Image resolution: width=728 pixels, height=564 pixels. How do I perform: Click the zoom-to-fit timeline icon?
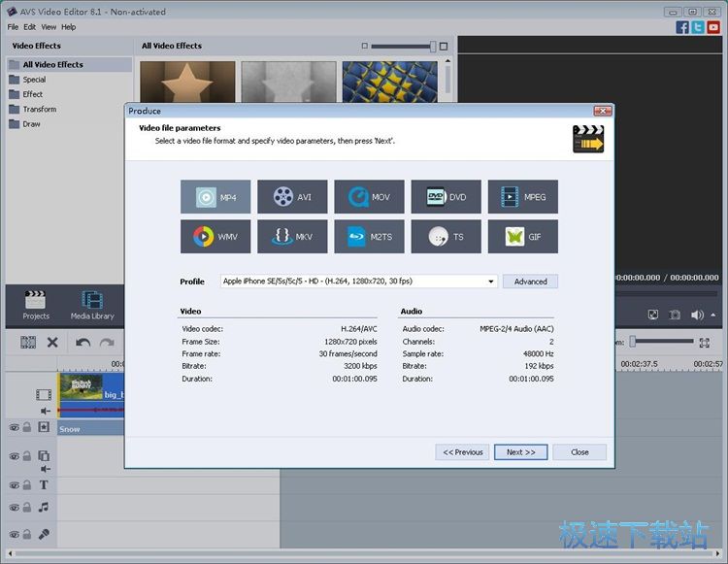[x=705, y=343]
